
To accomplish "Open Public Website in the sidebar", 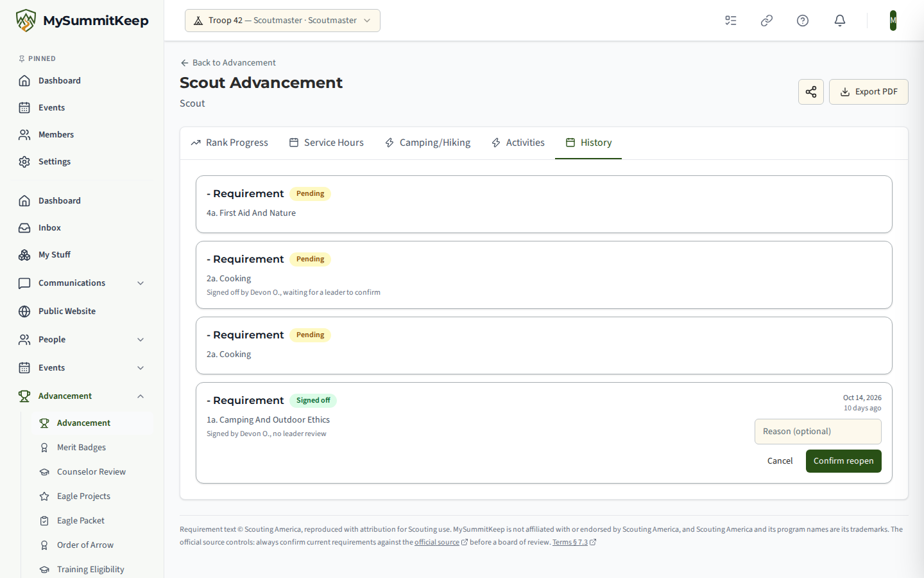I will [x=82, y=311].
